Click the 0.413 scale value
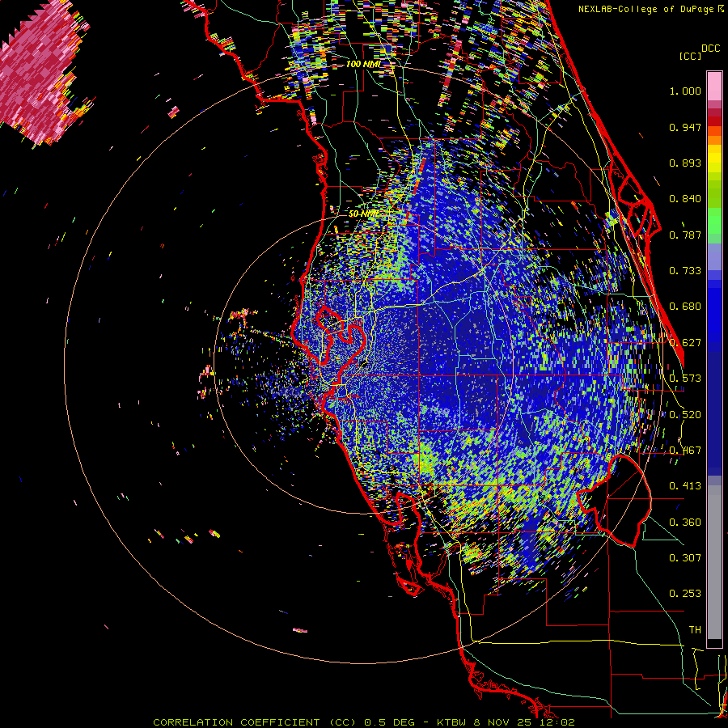The width and height of the screenshot is (728, 728). [685, 486]
